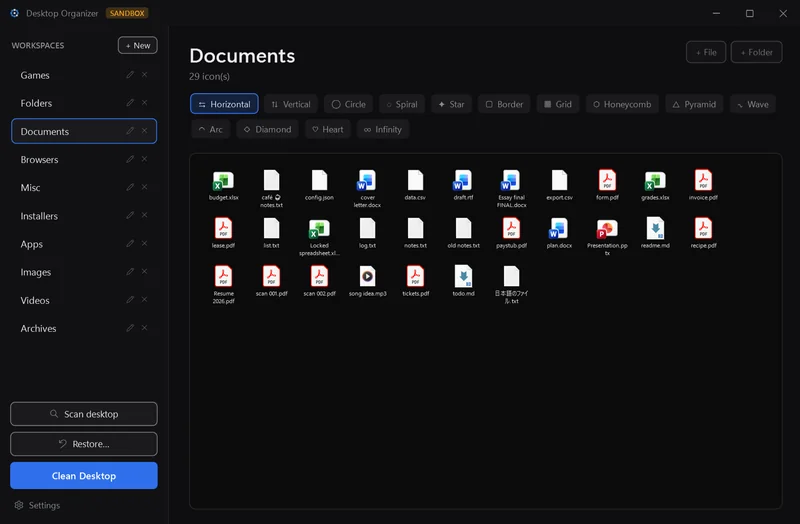Add a file with + File button
Screen dimensions: 800x524
tap(706, 52)
